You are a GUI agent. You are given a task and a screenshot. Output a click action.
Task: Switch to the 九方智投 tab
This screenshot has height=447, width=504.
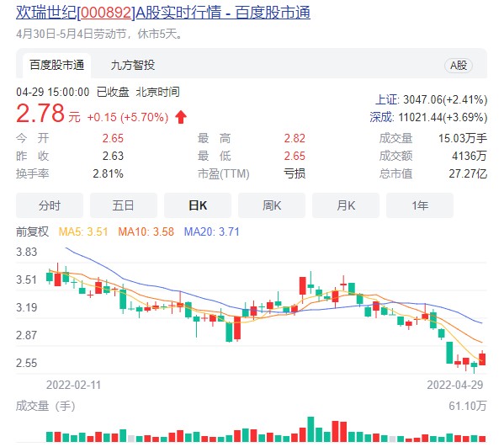(x=133, y=66)
